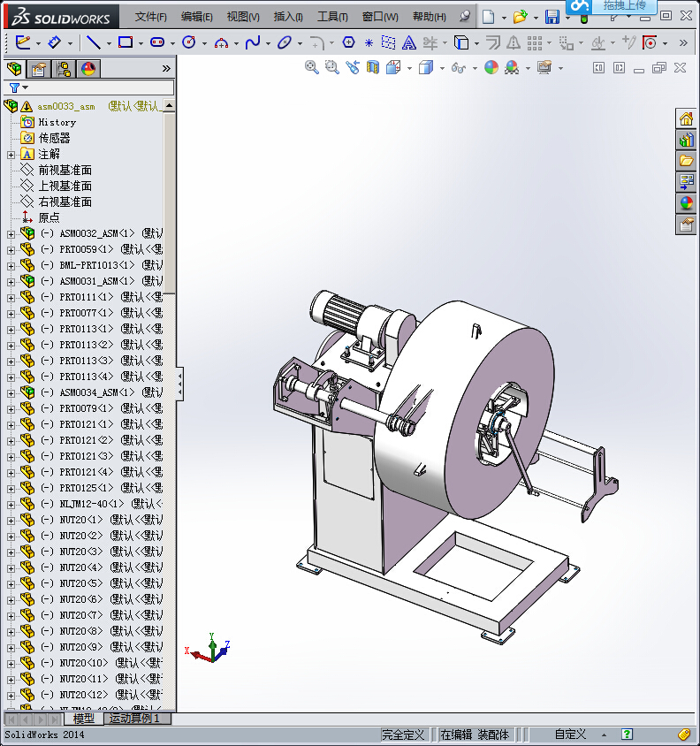Select the 前视基准面 plane
Screen dimensions: 700x746
coord(65,170)
